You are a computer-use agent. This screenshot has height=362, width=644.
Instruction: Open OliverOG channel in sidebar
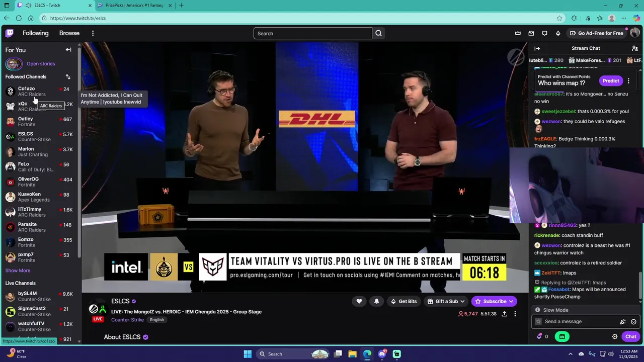(x=39, y=182)
